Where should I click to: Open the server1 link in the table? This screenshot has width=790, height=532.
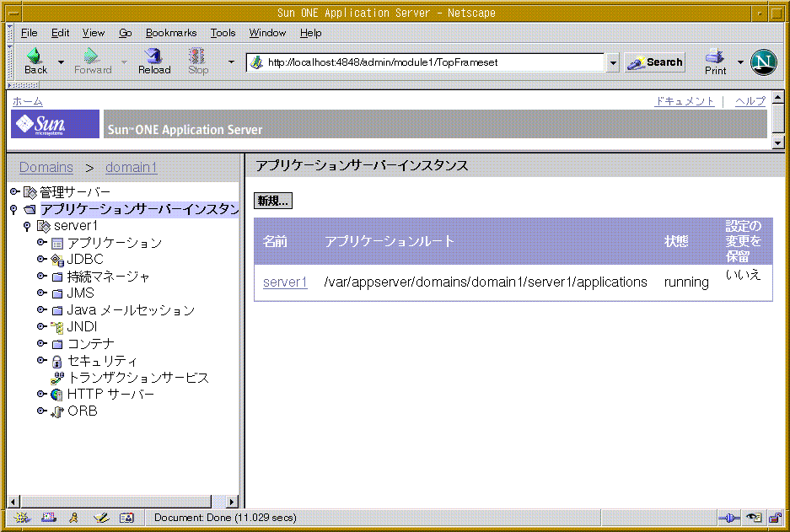point(285,282)
